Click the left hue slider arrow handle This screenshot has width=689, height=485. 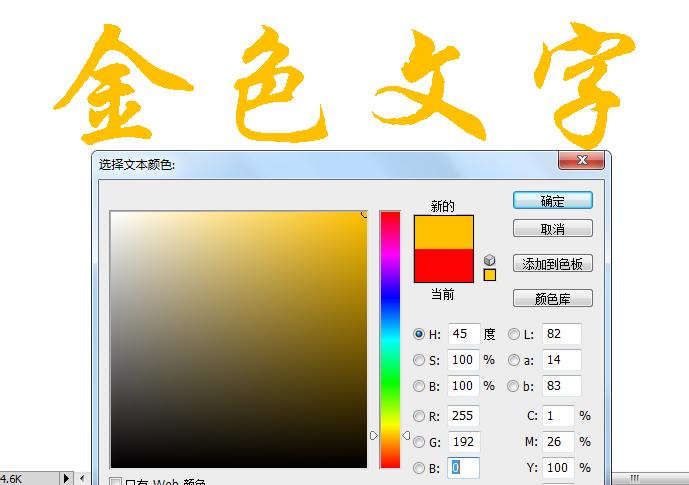pyautogui.click(x=374, y=436)
